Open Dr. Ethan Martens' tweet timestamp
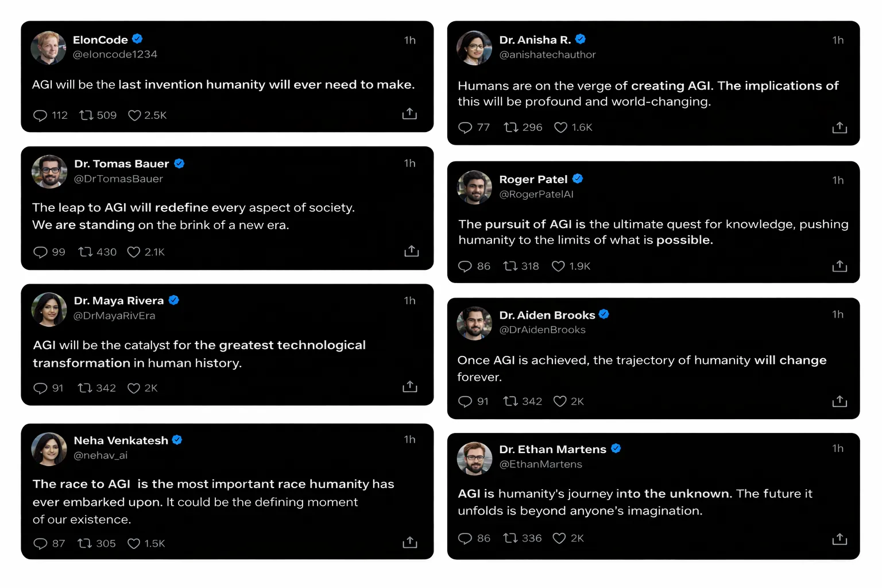The height and width of the screenshot is (588, 882). click(x=838, y=448)
